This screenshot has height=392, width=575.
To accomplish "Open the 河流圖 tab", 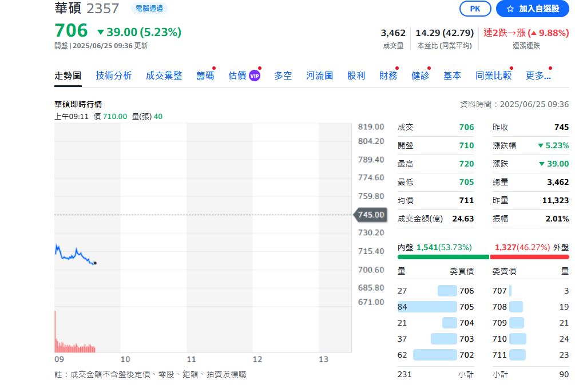I will pyautogui.click(x=320, y=76).
